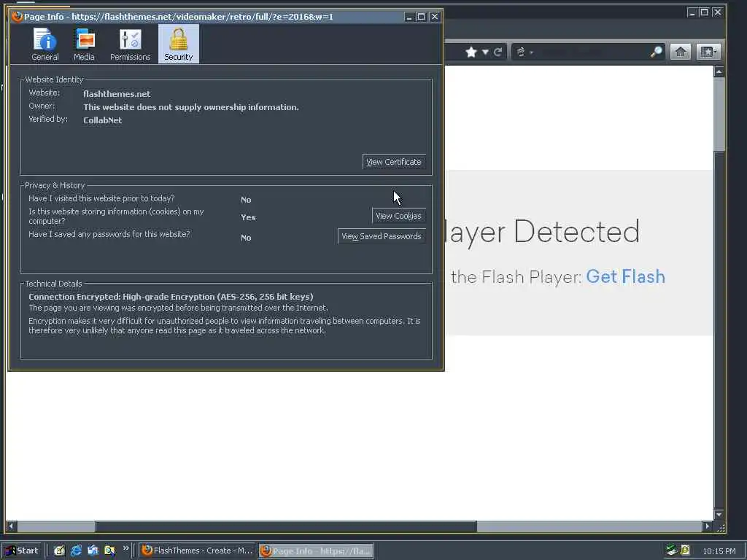Click the Start button on taskbar
747x560 pixels.
[x=22, y=551]
